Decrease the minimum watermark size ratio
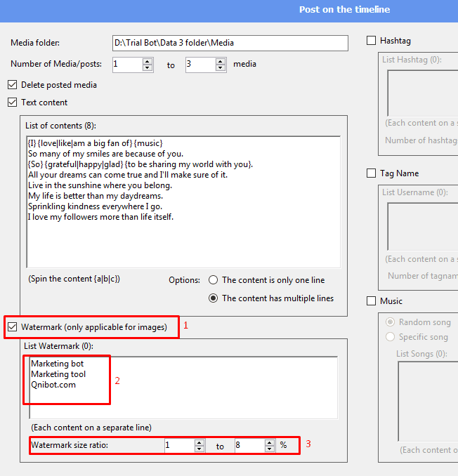This screenshot has width=458, height=476. [x=199, y=449]
